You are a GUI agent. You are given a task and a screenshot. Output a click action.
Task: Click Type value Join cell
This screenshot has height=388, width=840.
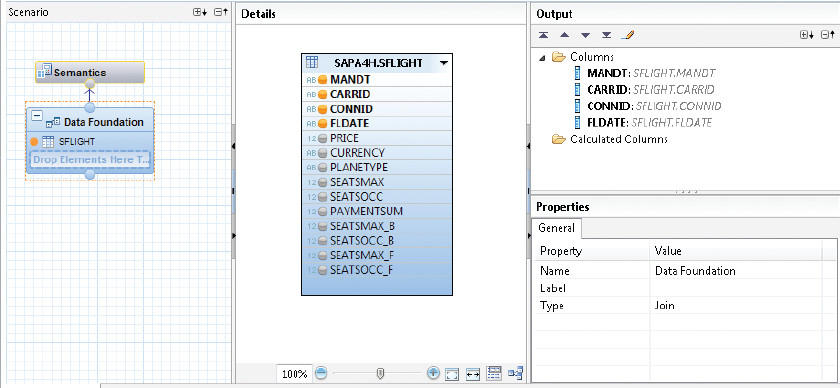pyautogui.click(x=735, y=306)
